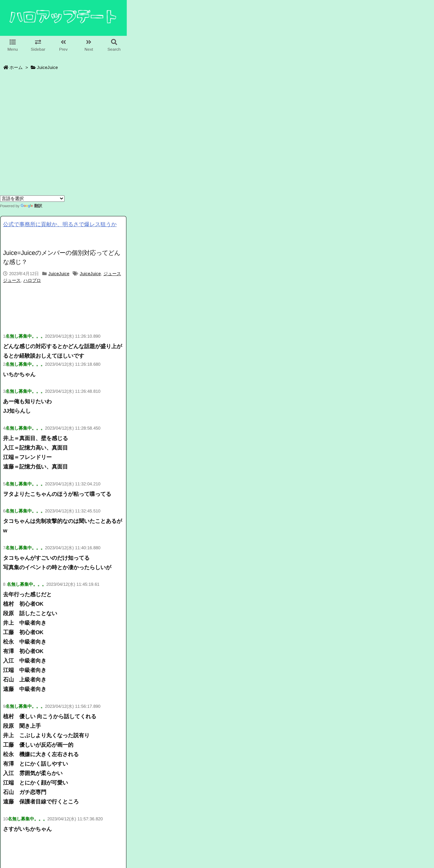
Task: Click the post date 2023年4月12日
Action: coord(24,274)
